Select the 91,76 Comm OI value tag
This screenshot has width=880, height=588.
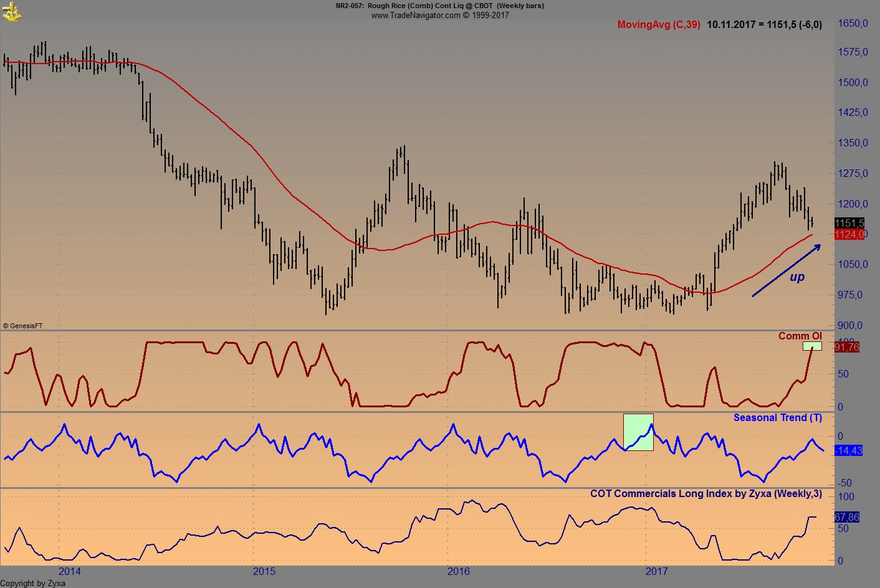coord(847,347)
